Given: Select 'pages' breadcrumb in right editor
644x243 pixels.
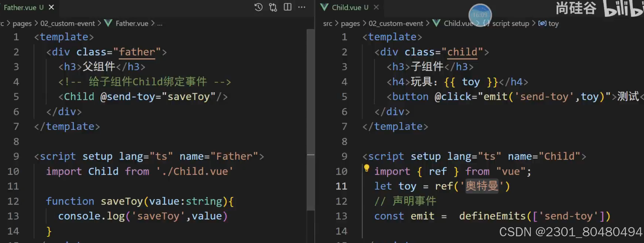Looking at the screenshot, I should pos(350,24).
